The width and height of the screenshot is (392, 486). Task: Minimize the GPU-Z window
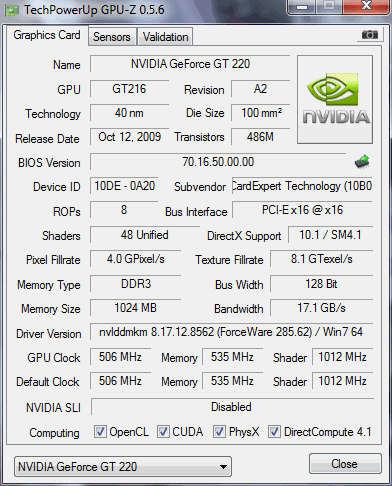[302, 7]
